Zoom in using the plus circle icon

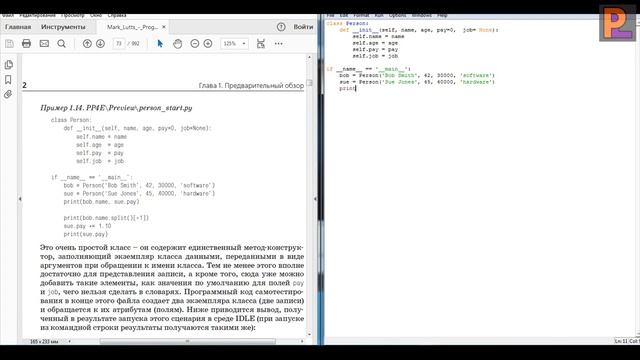(208, 43)
